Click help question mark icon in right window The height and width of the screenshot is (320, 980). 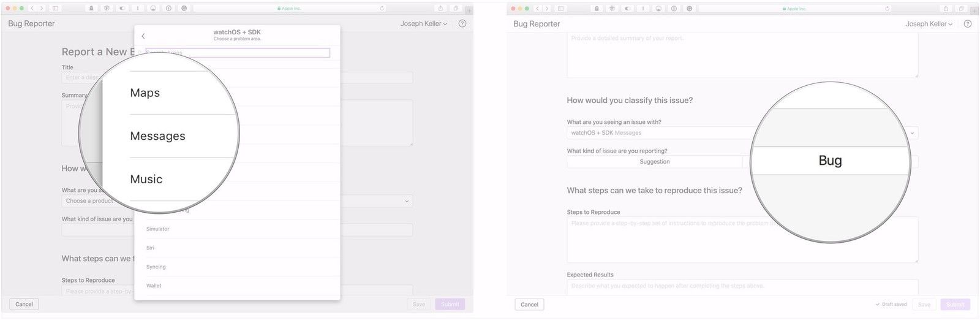click(x=968, y=24)
